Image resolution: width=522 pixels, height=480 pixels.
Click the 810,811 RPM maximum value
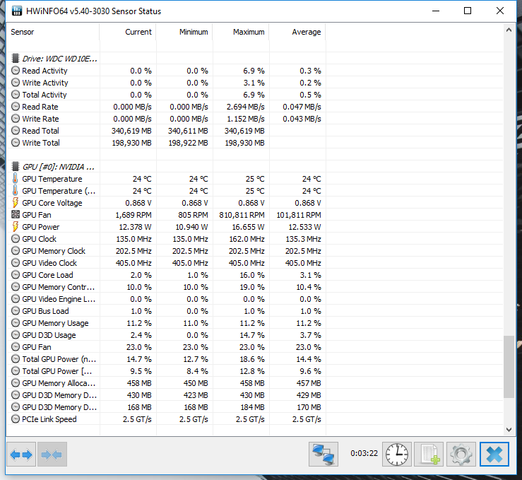coord(242,215)
